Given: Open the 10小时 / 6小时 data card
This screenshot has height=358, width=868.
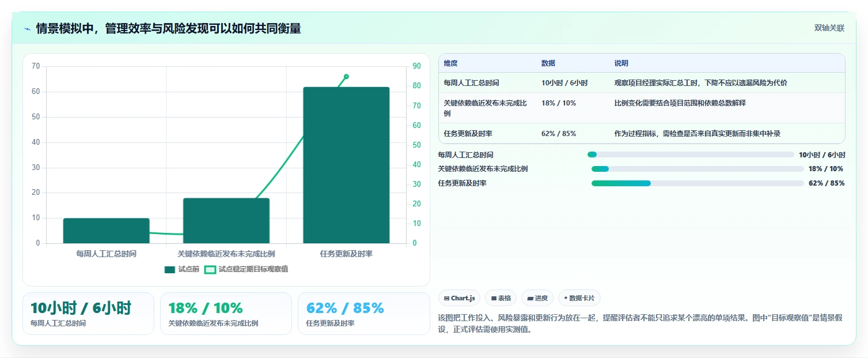Looking at the screenshot, I should [x=88, y=314].
